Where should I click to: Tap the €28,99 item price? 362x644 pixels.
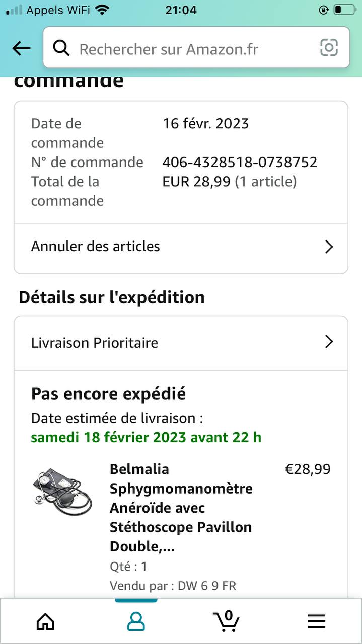[x=308, y=469]
